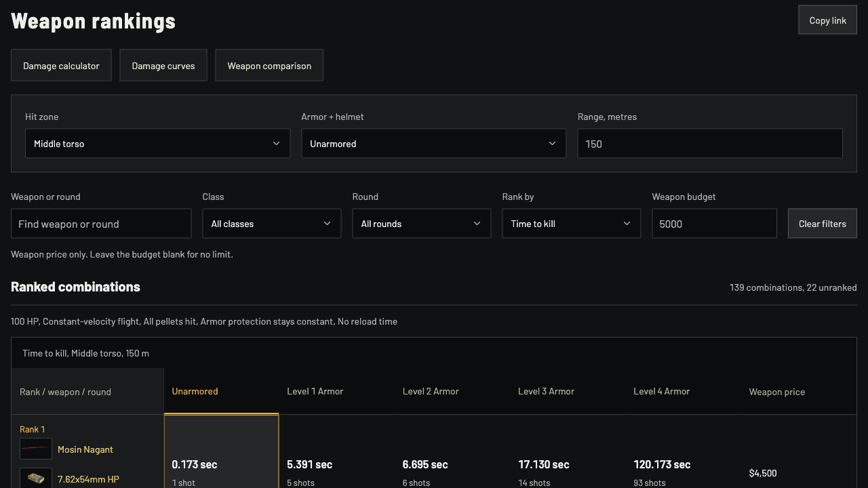The image size is (868, 488).
Task: Go to Weapon comparison
Action: coord(269,65)
